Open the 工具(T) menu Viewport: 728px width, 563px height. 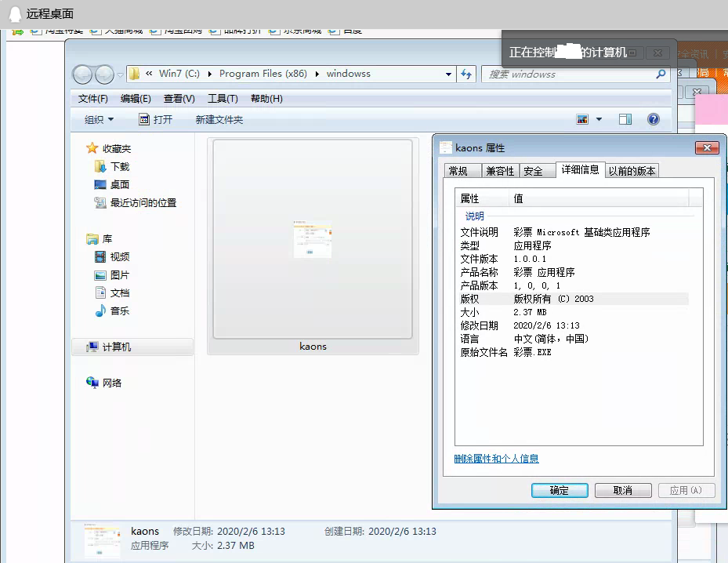[223, 98]
